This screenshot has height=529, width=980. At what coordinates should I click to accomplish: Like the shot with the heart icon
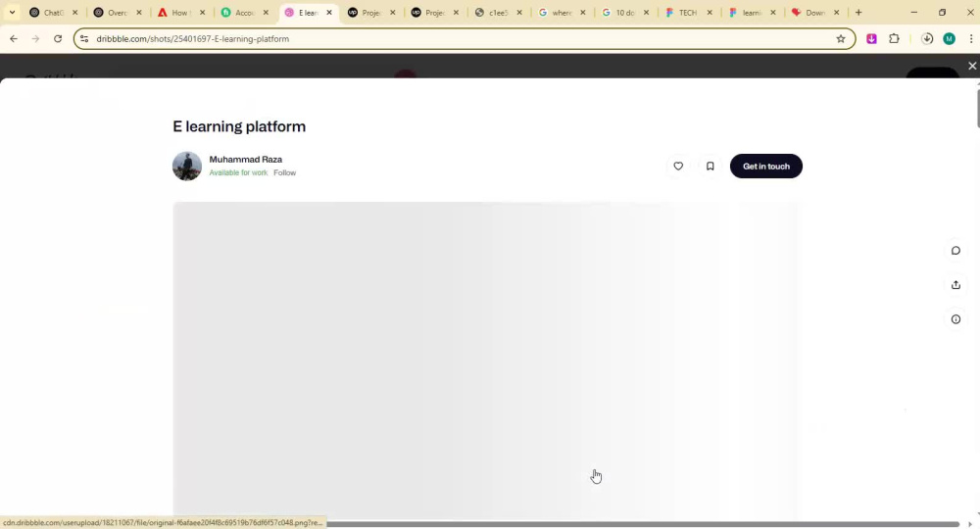point(678,167)
